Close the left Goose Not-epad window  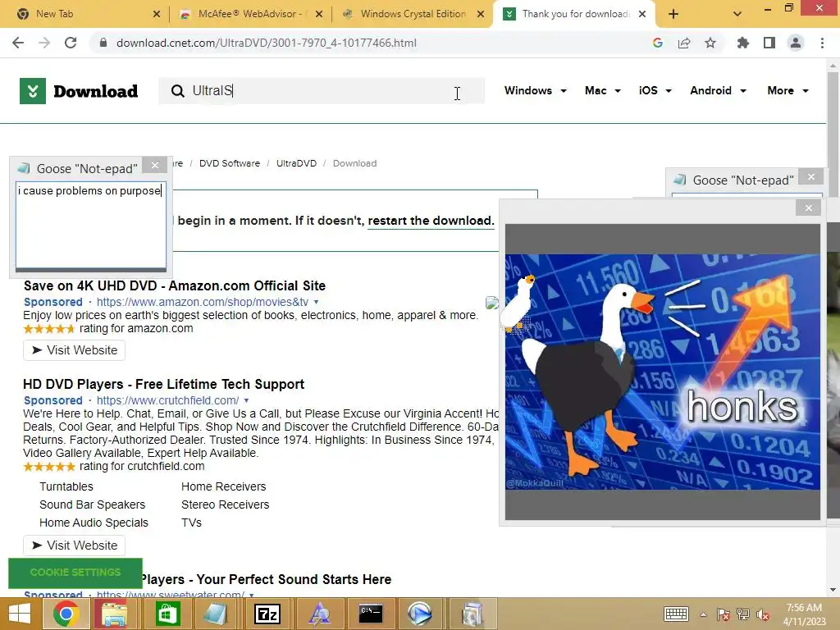click(x=155, y=165)
